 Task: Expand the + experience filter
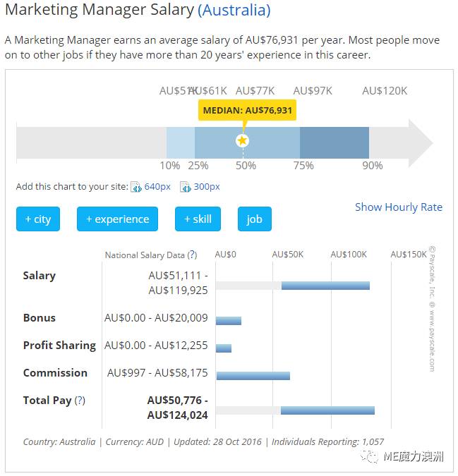pos(118,219)
